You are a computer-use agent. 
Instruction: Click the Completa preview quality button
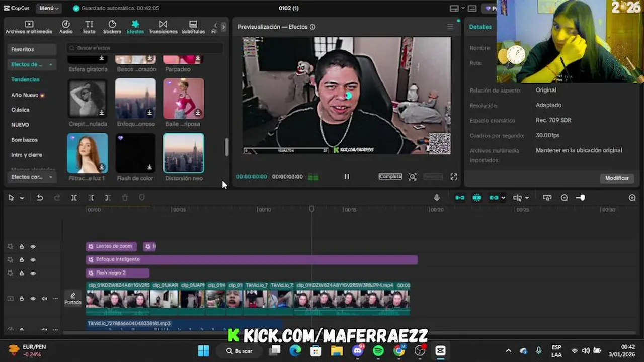click(390, 176)
